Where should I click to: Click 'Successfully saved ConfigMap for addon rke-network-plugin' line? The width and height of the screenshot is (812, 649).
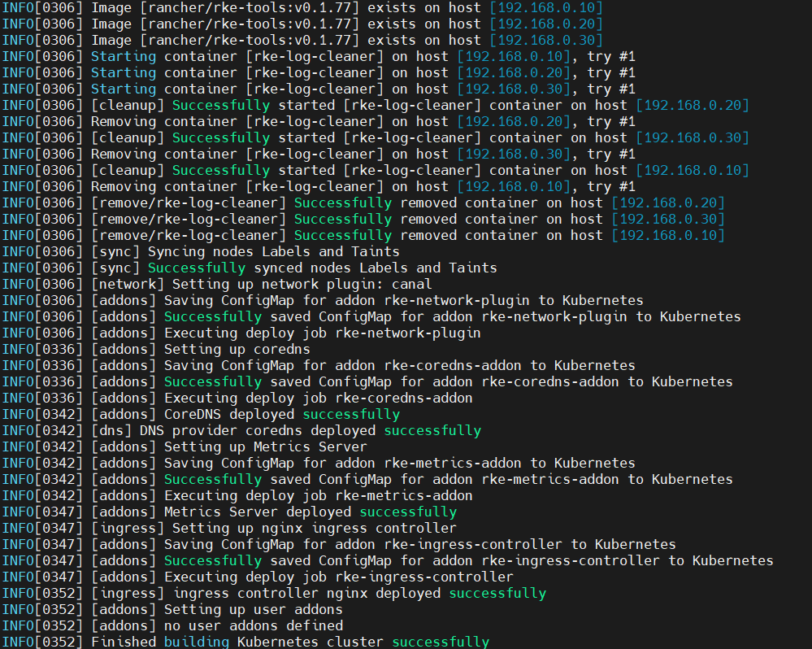point(371,316)
